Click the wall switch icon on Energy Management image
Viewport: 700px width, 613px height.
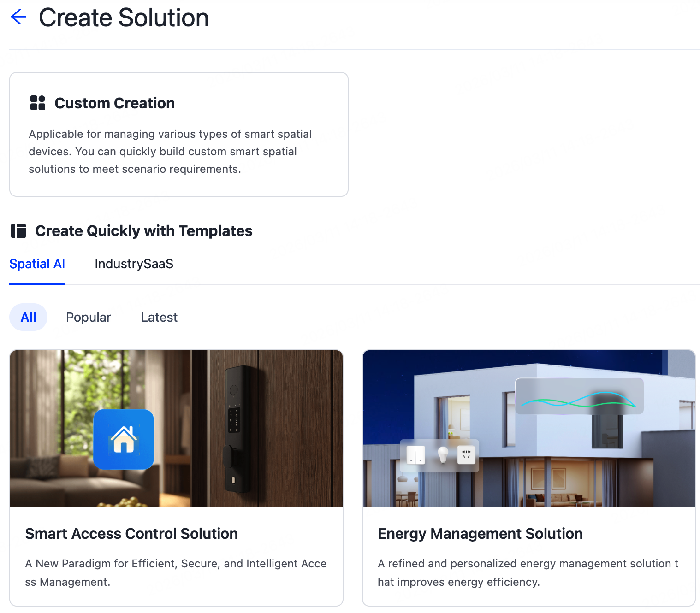[416, 455]
